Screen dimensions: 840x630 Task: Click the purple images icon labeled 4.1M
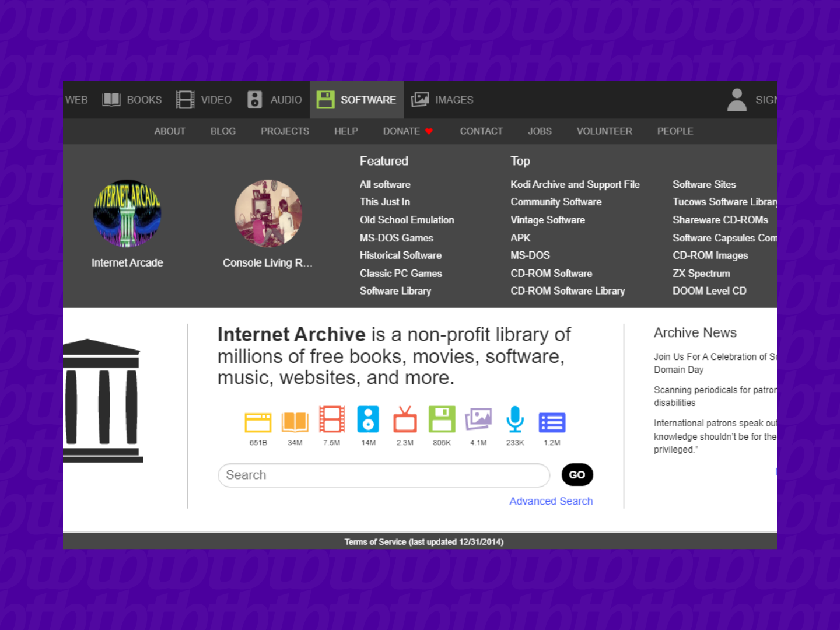click(x=478, y=419)
